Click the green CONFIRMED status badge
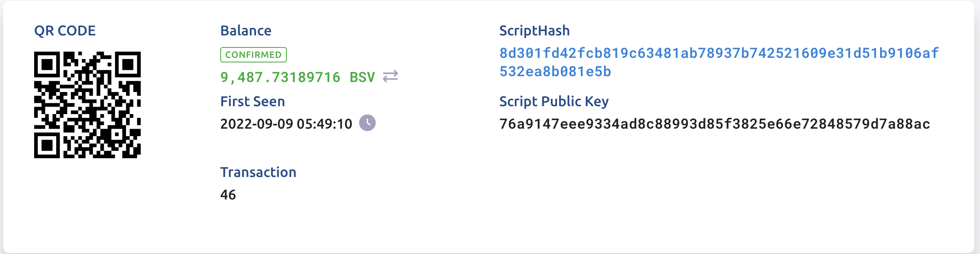The width and height of the screenshot is (980, 254). pyautogui.click(x=253, y=55)
